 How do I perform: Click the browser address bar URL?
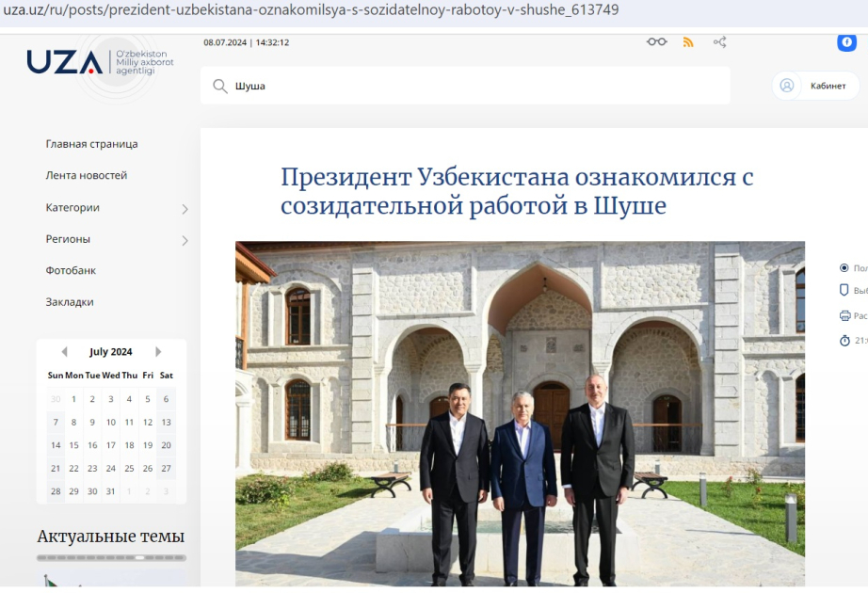click(x=311, y=10)
